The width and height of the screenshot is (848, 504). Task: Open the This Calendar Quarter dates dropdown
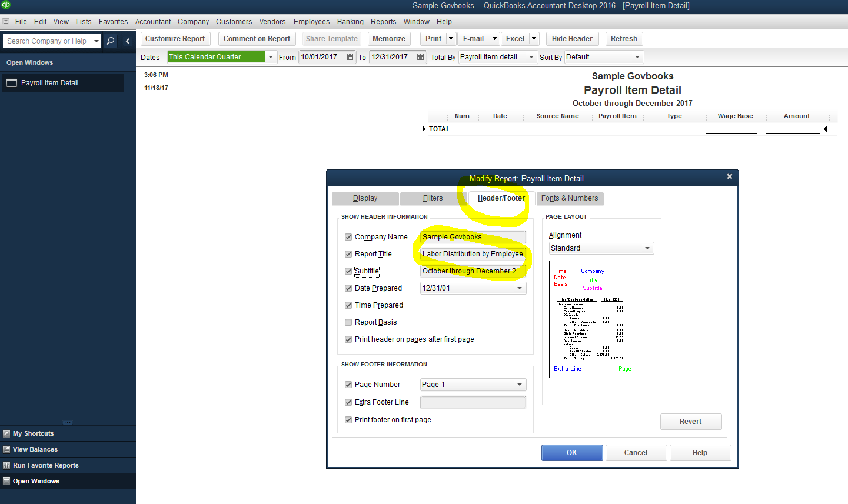point(271,57)
